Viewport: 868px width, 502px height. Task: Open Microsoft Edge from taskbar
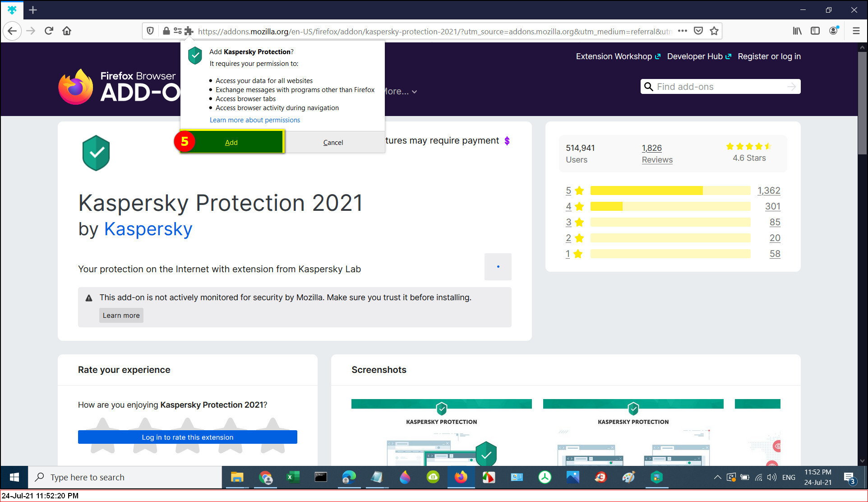[349, 477]
